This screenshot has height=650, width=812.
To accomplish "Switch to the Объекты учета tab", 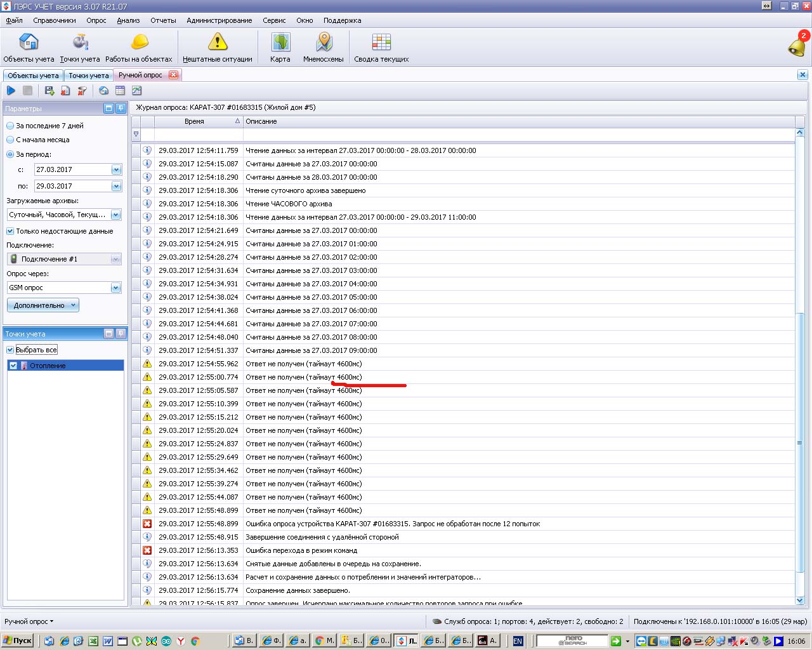I will click(33, 76).
